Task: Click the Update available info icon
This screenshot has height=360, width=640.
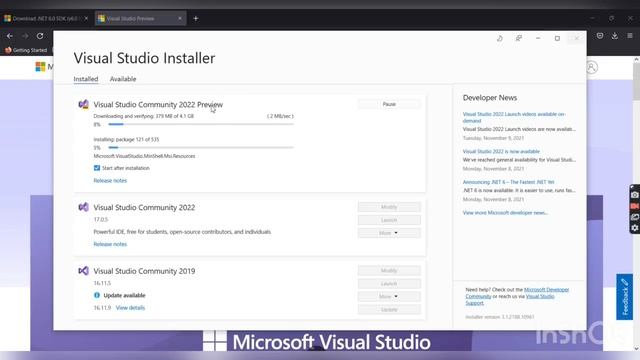Action: tap(97, 295)
